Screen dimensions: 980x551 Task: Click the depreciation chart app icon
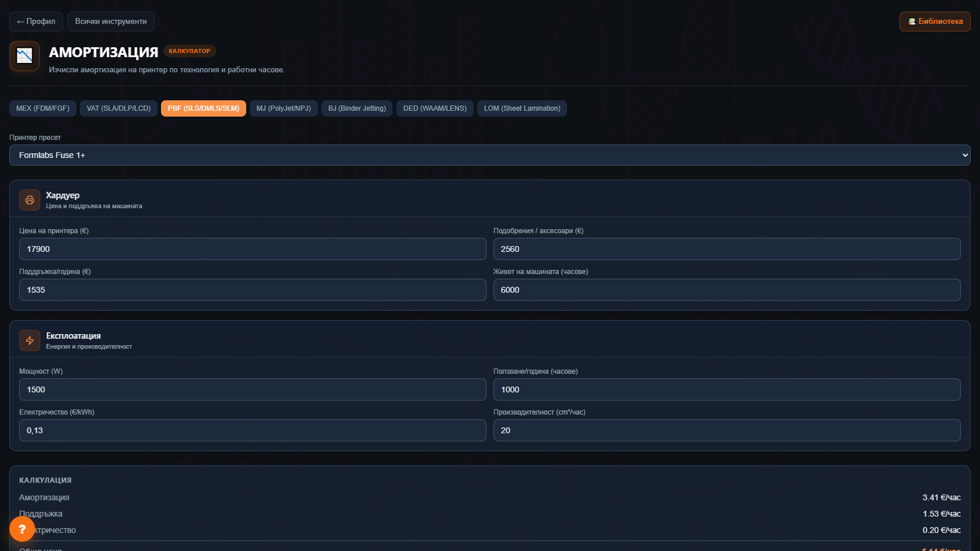[x=24, y=56]
